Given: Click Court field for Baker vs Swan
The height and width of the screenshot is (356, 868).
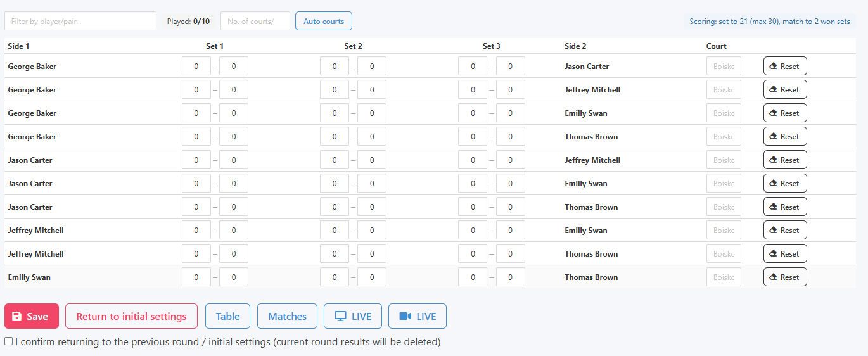Looking at the screenshot, I should (724, 113).
